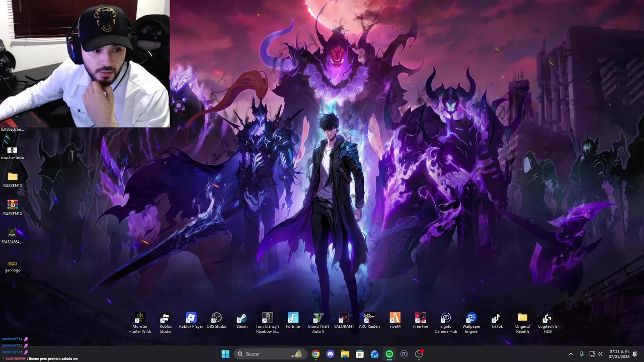
Task: Click the ELNINI09WF chat message
Action: tap(40, 358)
